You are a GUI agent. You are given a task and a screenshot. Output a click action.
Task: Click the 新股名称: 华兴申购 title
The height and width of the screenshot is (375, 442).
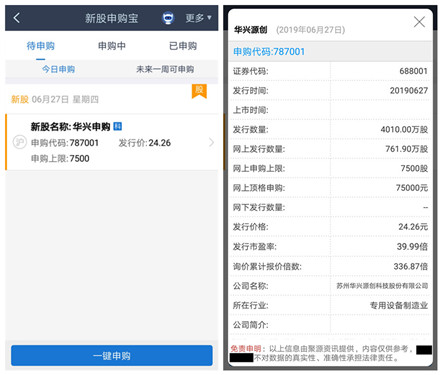[x=71, y=127]
